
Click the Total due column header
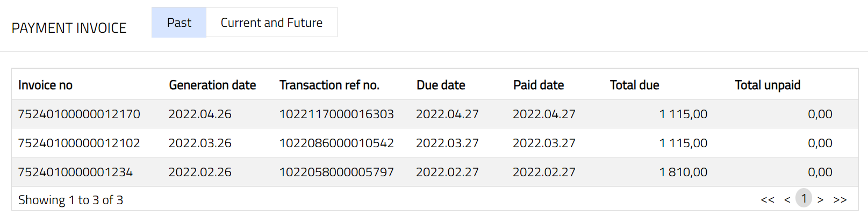coord(634,85)
